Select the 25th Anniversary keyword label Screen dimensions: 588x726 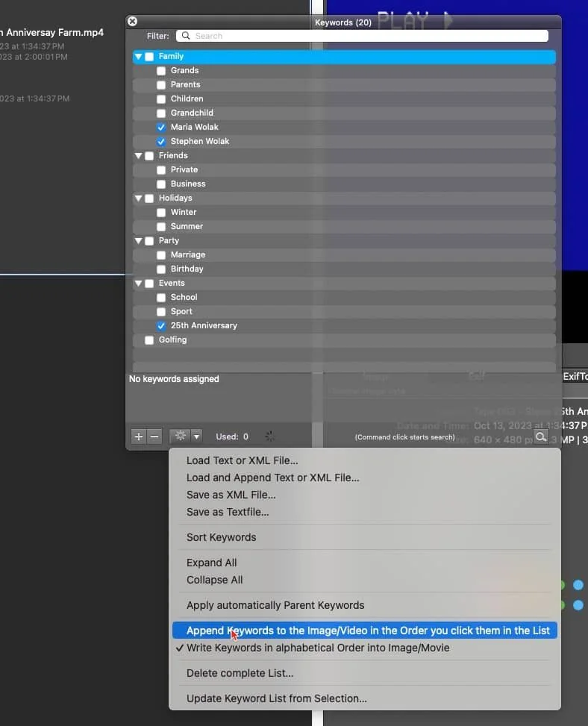pos(204,325)
